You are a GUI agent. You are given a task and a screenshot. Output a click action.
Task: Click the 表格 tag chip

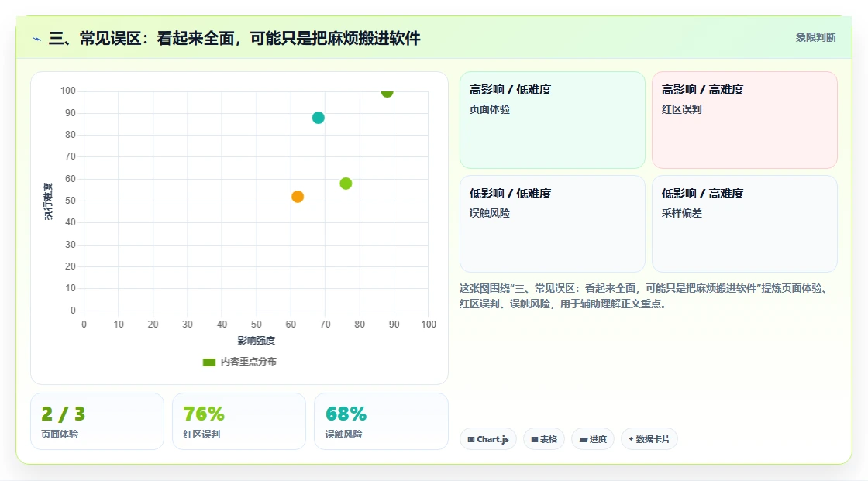pos(543,439)
